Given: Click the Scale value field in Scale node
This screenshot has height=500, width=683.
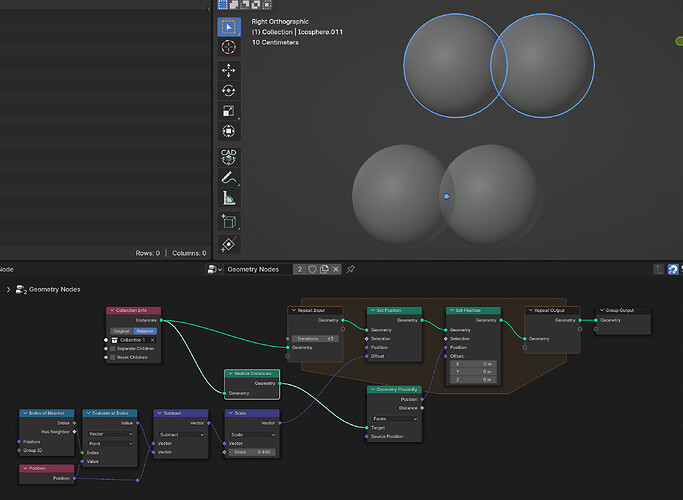Looking at the screenshot, I should click(253, 452).
